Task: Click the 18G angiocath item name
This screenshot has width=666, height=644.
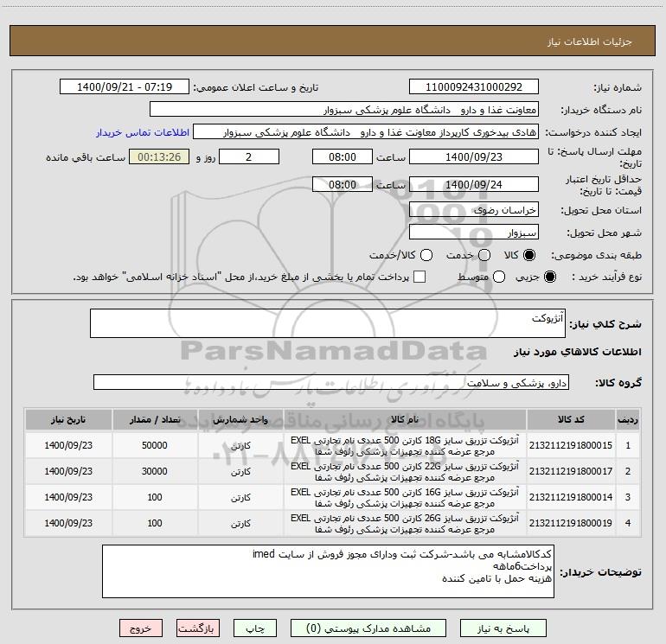Action: pyautogui.click(x=405, y=445)
